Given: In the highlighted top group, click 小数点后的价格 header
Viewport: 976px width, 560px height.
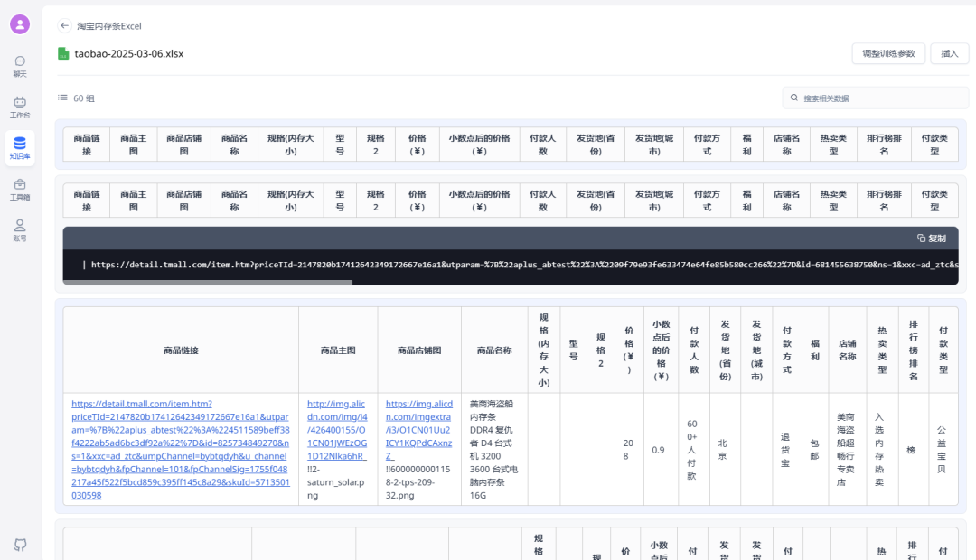Looking at the screenshot, I should pos(479,145).
